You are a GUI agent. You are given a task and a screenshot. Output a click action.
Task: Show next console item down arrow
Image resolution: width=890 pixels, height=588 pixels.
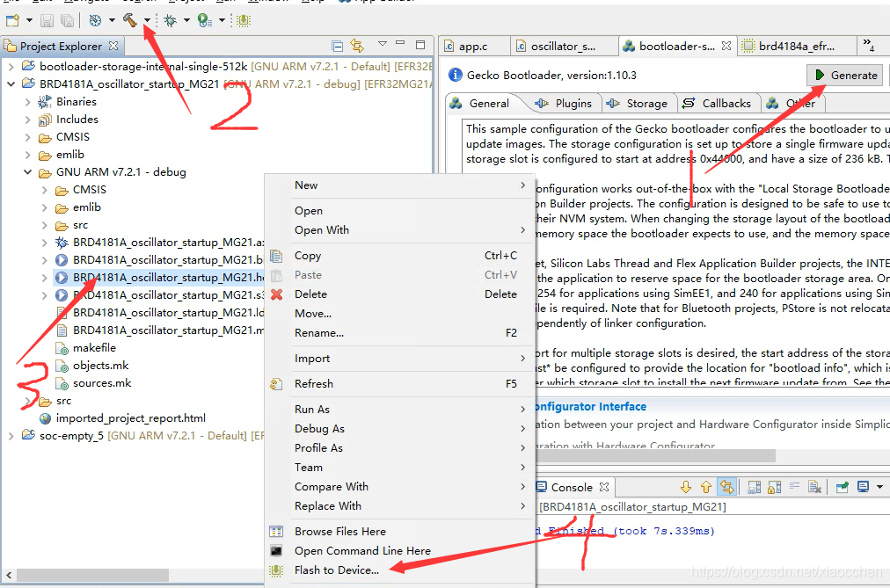click(x=686, y=487)
